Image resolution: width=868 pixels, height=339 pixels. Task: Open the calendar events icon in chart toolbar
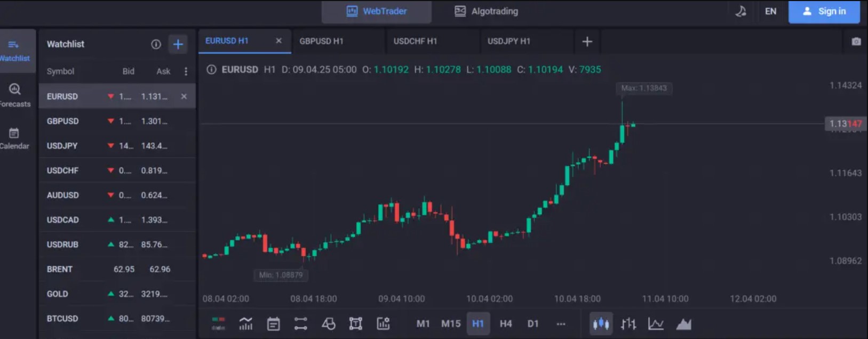(x=273, y=324)
